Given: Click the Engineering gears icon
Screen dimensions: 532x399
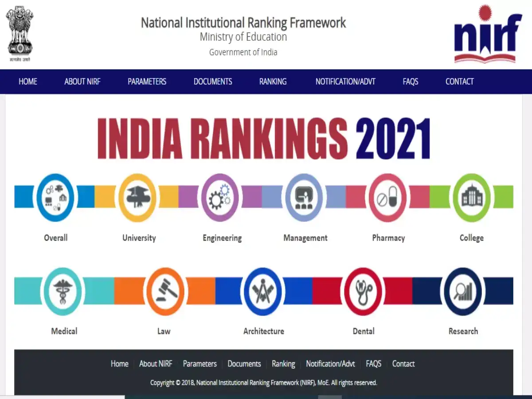Looking at the screenshot, I should 221,197.
